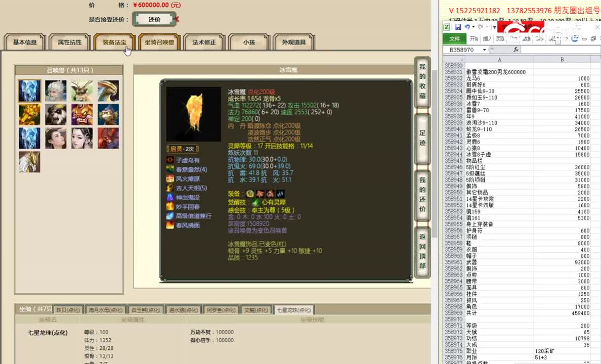Switch to the 属性抗性 tab
Image resolution: width=601 pixels, height=364 pixels.
[x=71, y=42]
